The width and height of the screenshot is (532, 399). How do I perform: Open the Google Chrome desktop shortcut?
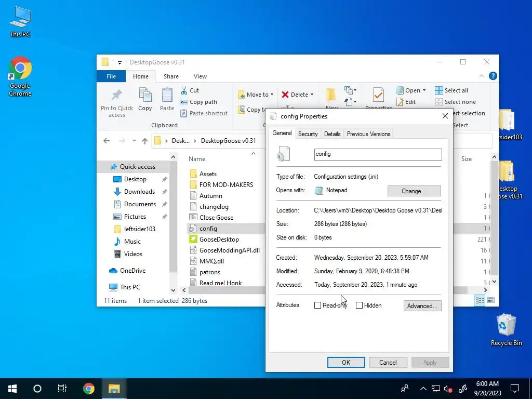(x=20, y=76)
